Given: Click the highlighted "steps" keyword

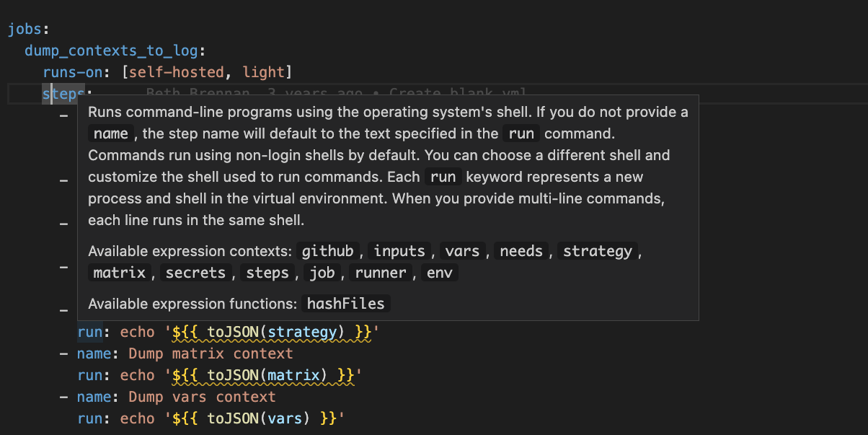Looking at the screenshot, I should tap(61, 93).
